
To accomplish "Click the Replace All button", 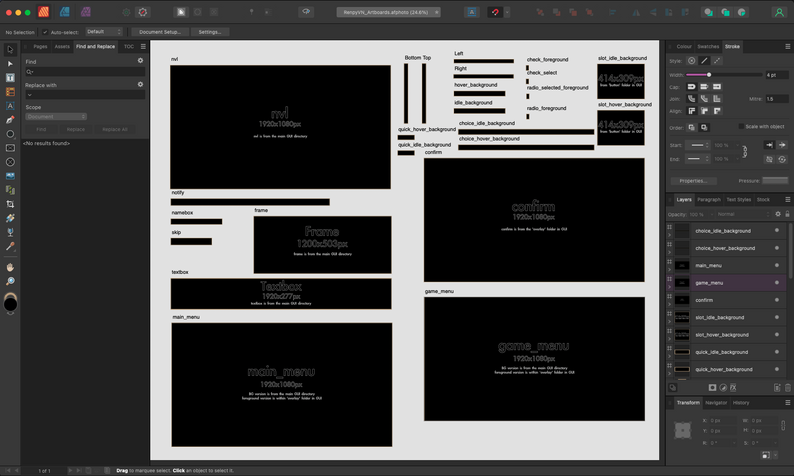I will click(115, 129).
